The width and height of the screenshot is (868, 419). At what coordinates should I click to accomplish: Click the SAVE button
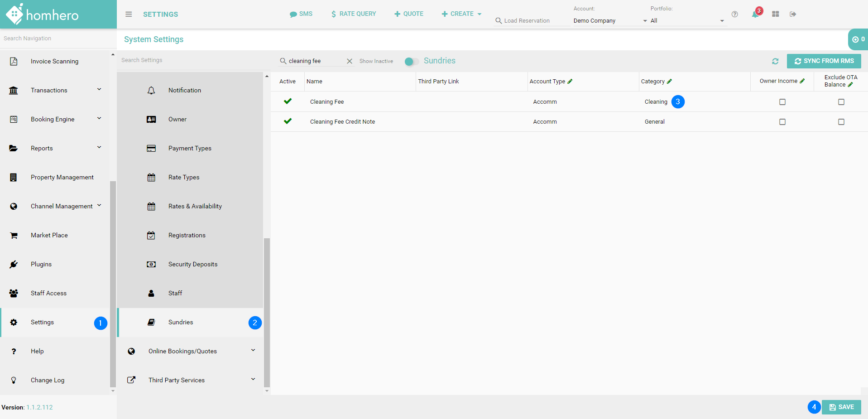[841, 407]
